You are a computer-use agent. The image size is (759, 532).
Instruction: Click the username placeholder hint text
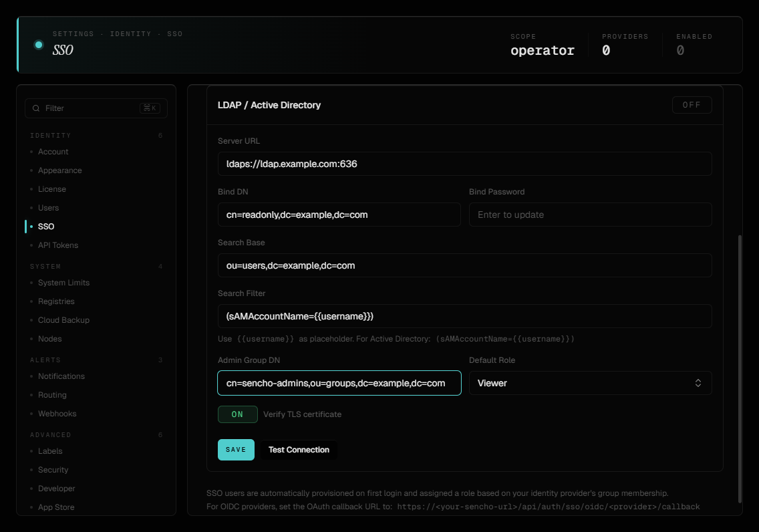pos(396,339)
